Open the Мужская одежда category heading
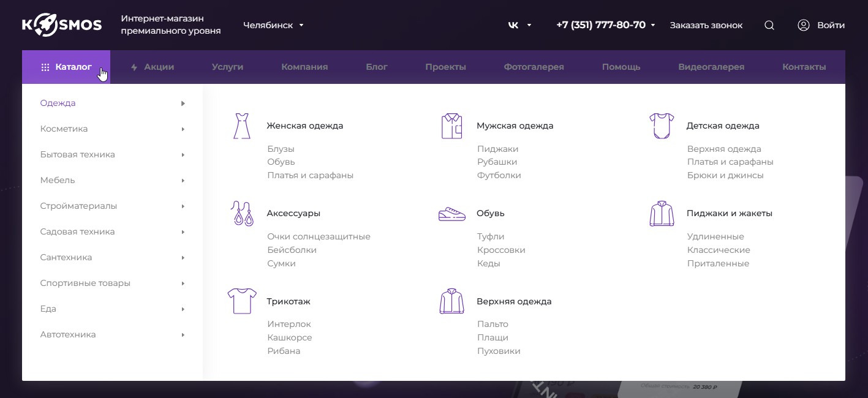Screen dimensions: 868x398 coord(515,126)
